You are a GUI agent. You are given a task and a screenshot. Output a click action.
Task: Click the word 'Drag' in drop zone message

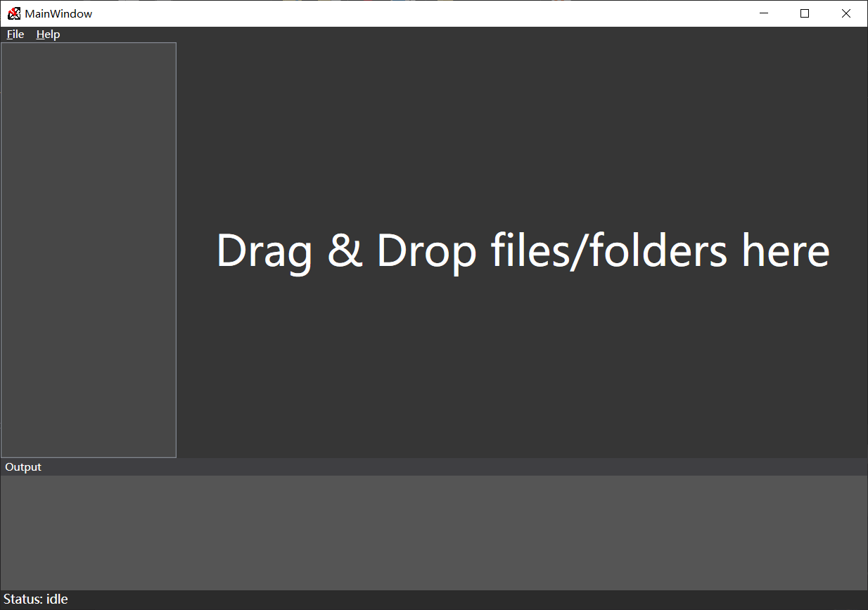point(264,253)
